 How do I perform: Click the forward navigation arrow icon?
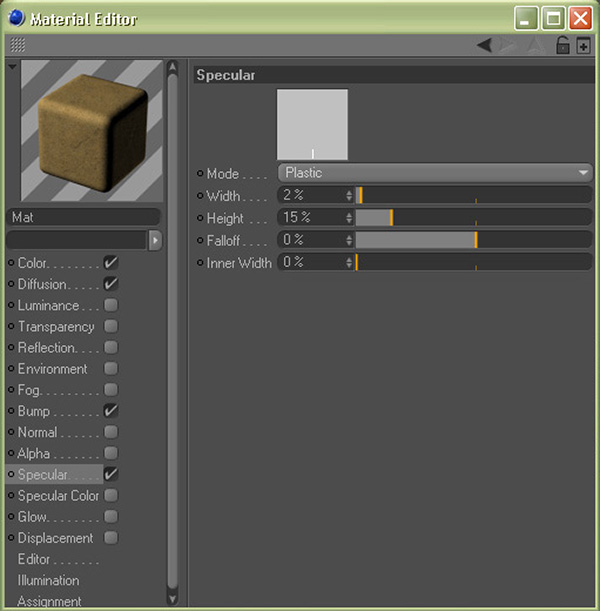509,45
